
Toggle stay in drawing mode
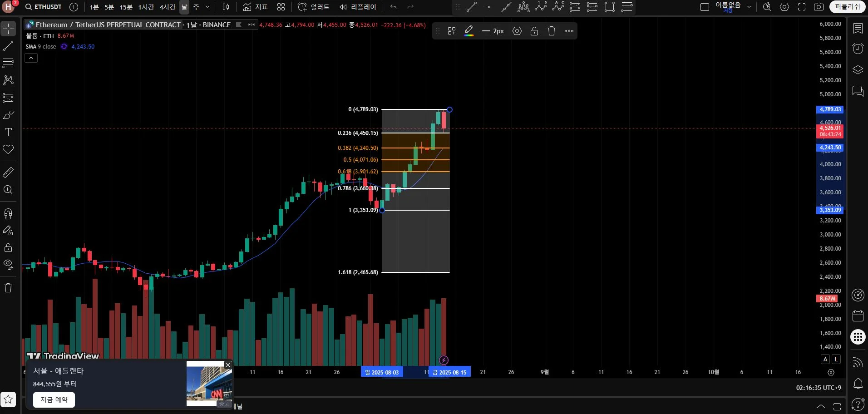pos(8,231)
